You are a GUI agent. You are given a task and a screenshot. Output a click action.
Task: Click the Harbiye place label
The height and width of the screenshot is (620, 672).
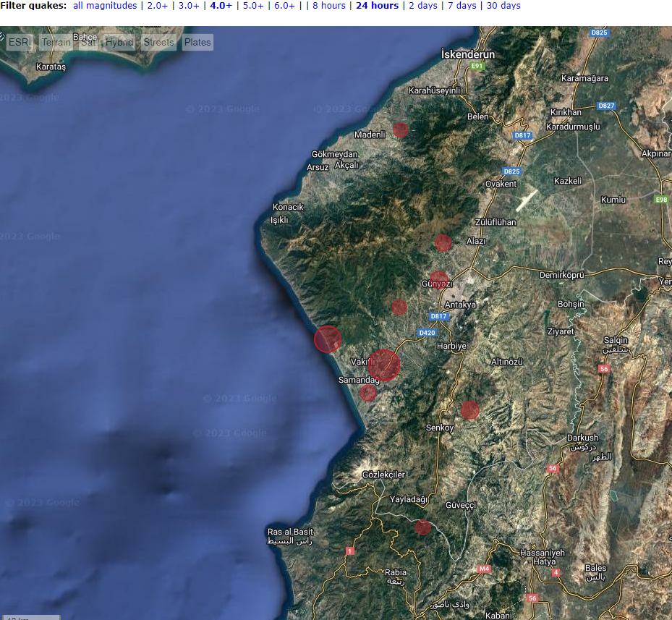coord(451,346)
